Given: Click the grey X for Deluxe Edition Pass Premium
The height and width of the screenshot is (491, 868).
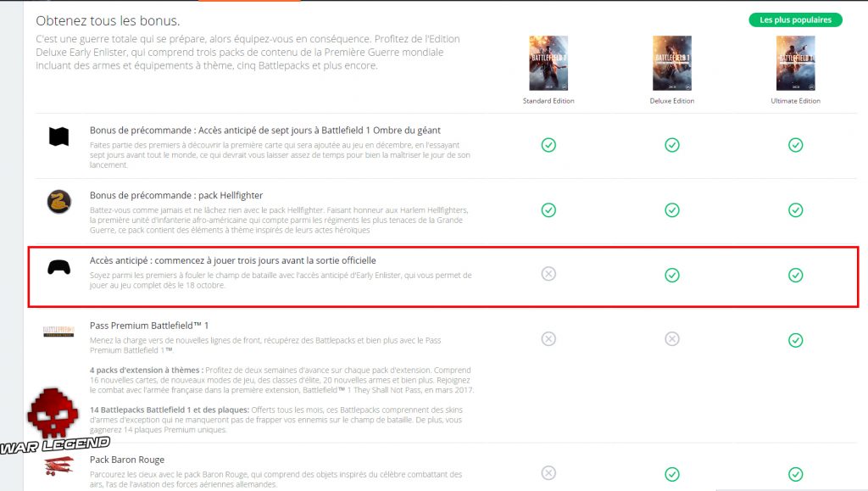Looking at the screenshot, I should (x=672, y=339).
